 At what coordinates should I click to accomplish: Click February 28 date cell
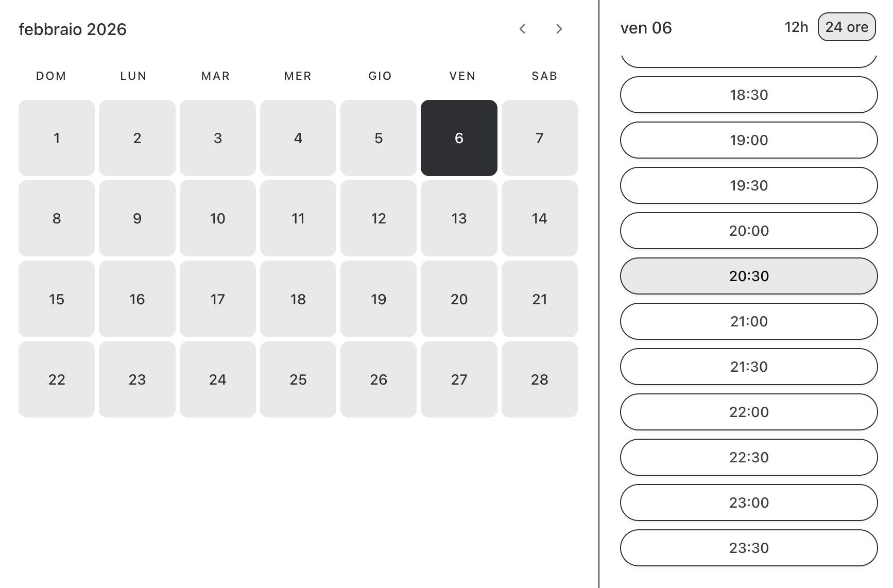tap(539, 379)
